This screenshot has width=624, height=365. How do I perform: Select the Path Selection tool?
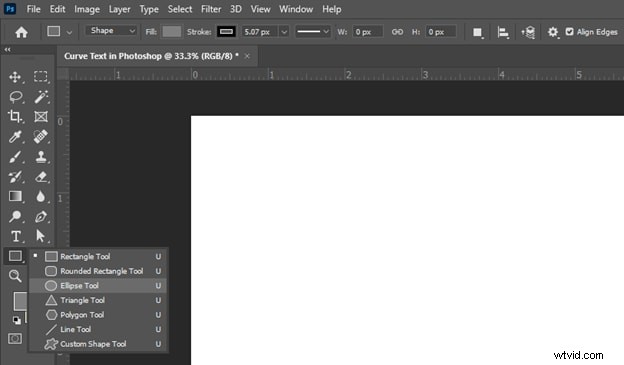[x=41, y=236]
